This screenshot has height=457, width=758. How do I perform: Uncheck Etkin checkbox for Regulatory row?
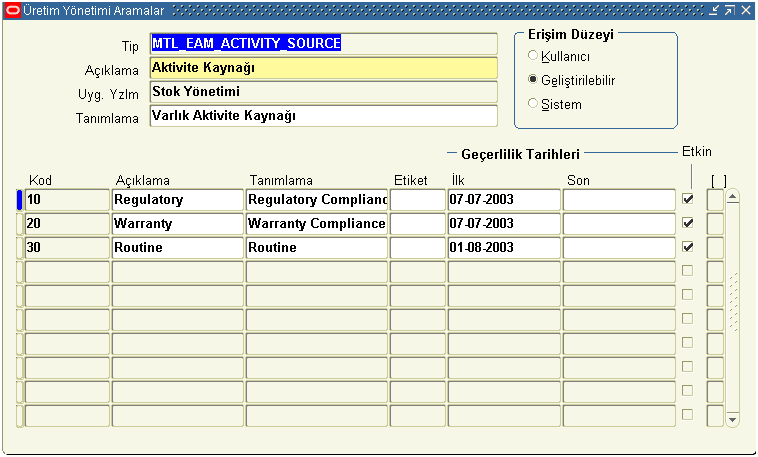tap(688, 200)
